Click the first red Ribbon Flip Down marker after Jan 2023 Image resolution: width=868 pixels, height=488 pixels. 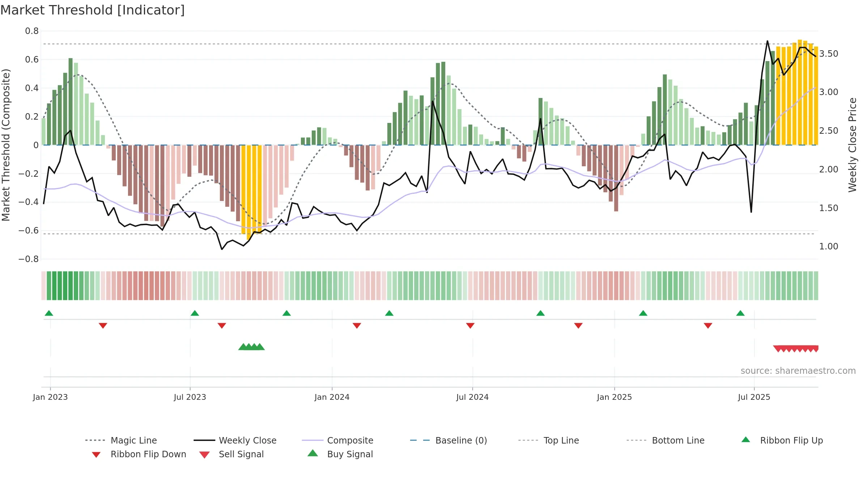pos(103,326)
